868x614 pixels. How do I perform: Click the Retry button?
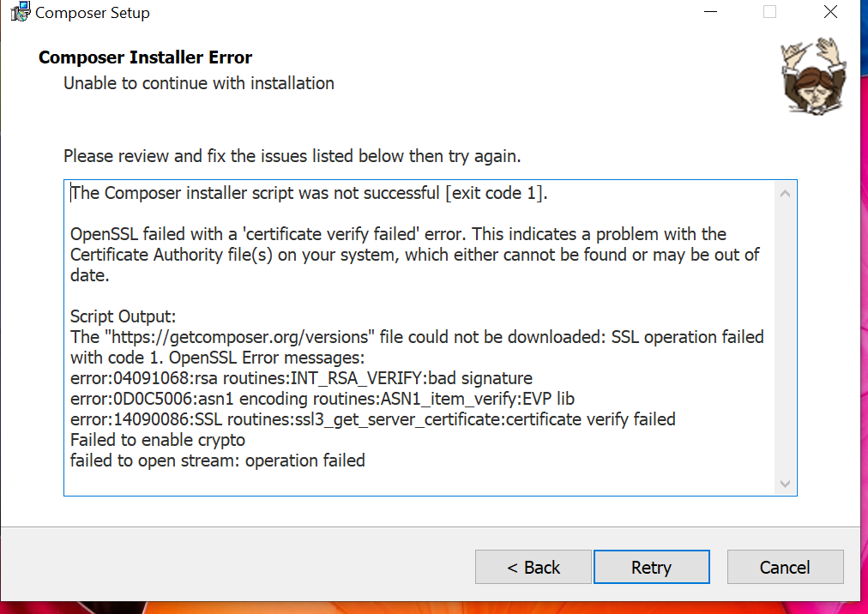point(651,567)
